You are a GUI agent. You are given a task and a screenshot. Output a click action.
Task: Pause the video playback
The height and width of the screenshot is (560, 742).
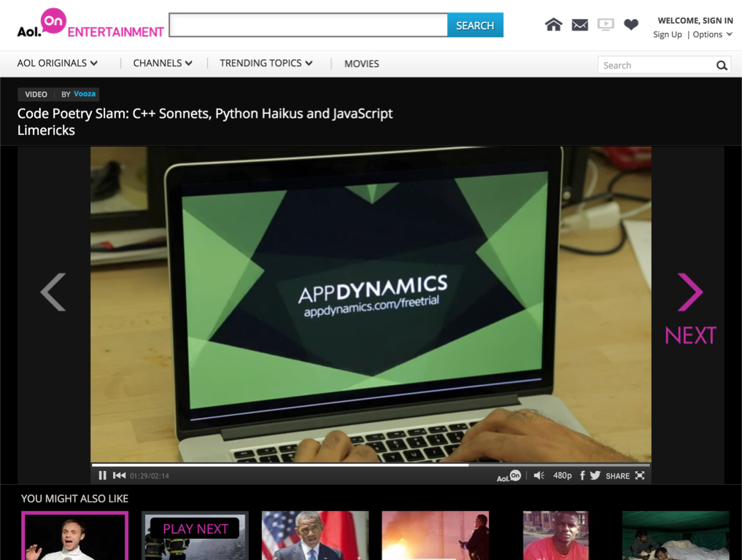pos(102,475)
